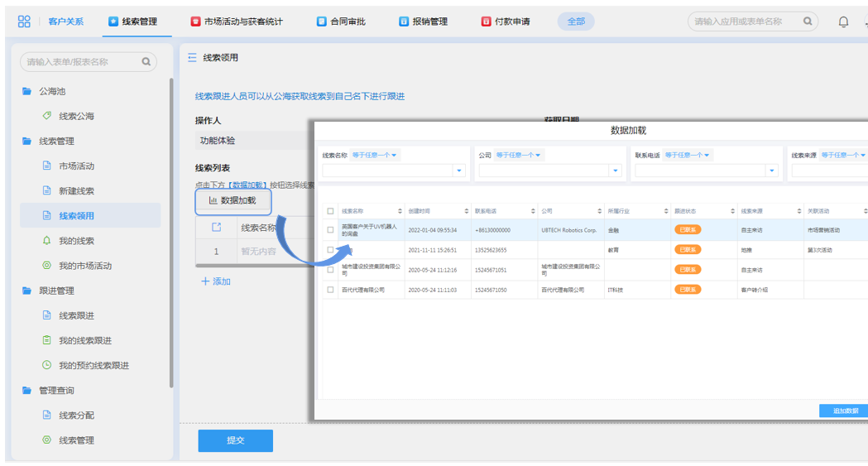Click the 追加数据 button in the dialog
The width and height of the screenshot is (868, 466).
pyautogui.click(x=843, y=411)
